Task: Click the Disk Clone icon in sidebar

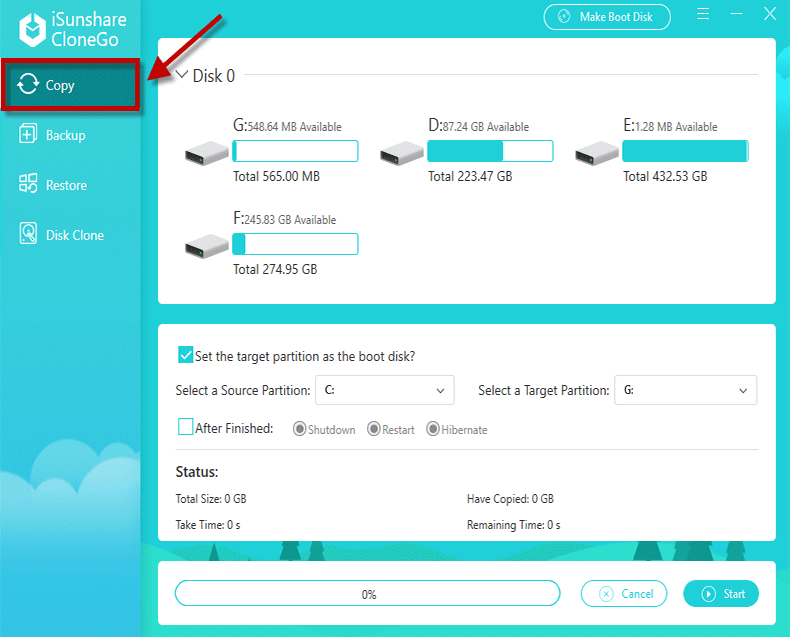Action: tap(28, 233)
